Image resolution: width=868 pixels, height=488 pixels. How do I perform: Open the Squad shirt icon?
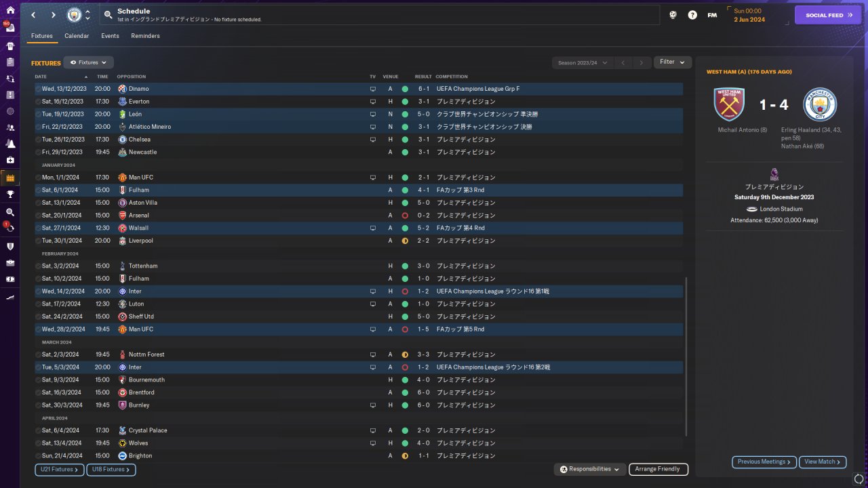click(x=10, y=46)
